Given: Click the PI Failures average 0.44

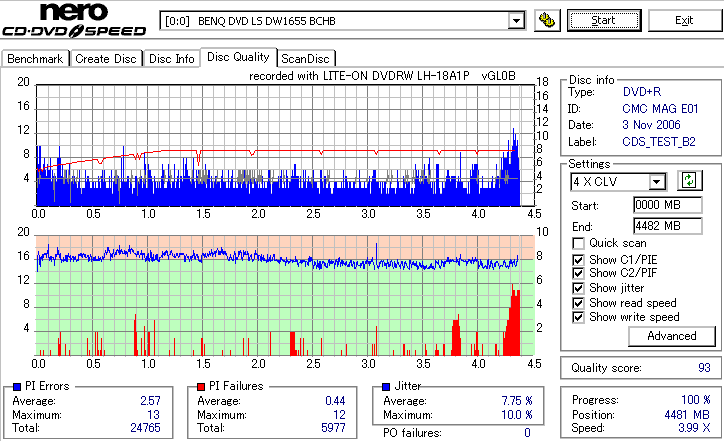Looking at the screenshot, I should pos(335,401).
